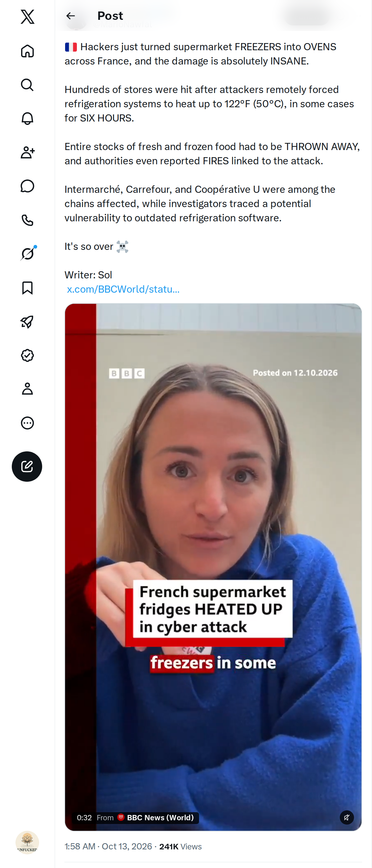The width and height of the screenshot is (372, 868).
Task: Open account switcher avatar at bottom
Action: click(27, 842)
